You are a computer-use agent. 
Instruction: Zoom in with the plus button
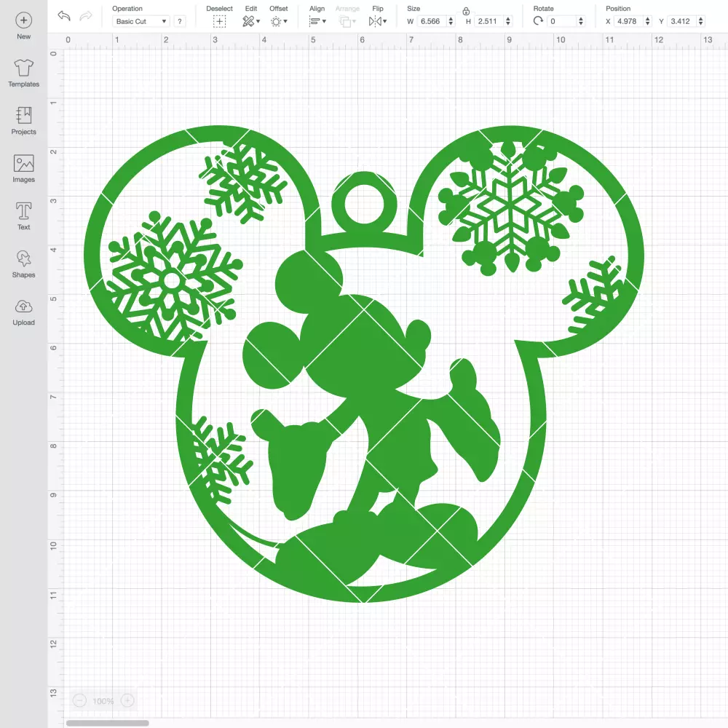pos(127,700)
